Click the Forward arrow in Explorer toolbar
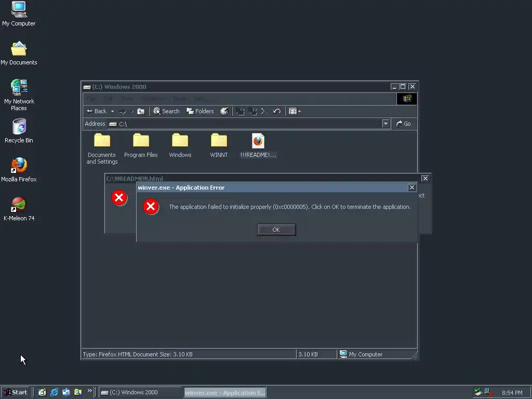 pyautogui.click(x=123, y=111)
